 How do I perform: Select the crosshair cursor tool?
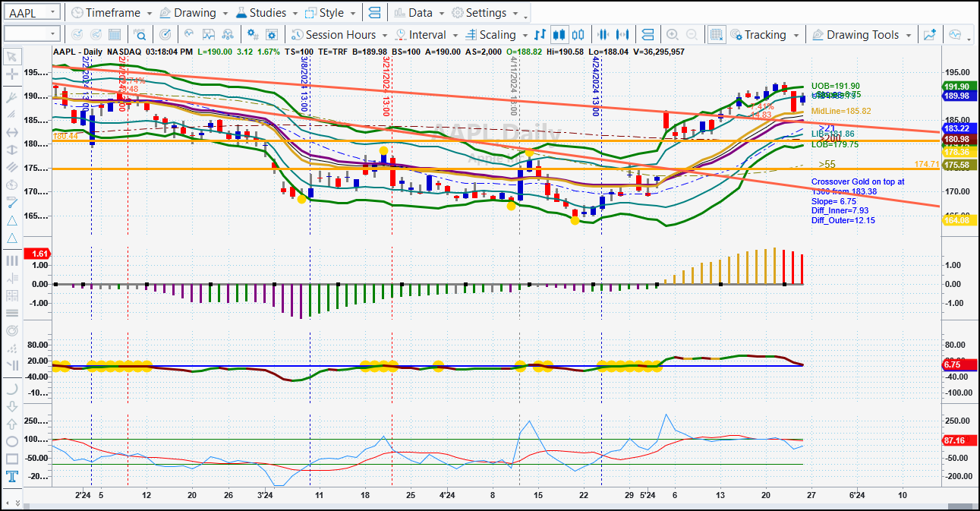(x=12, y=74)
